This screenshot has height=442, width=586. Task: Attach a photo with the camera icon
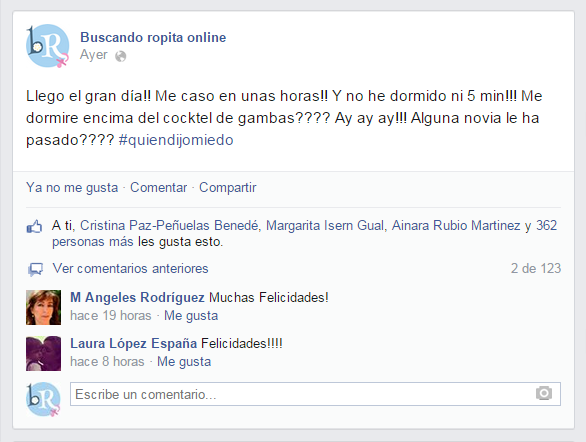[x=544, y=393]
